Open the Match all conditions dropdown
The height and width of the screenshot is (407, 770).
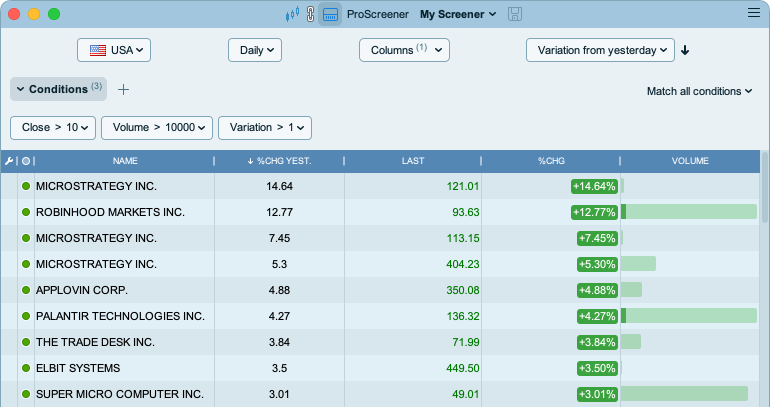coord(699,91)
